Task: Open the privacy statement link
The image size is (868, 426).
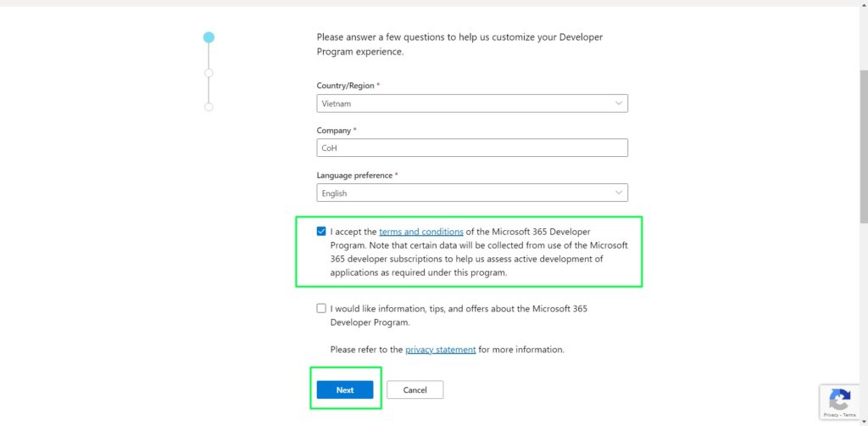Action: point(440,350)
